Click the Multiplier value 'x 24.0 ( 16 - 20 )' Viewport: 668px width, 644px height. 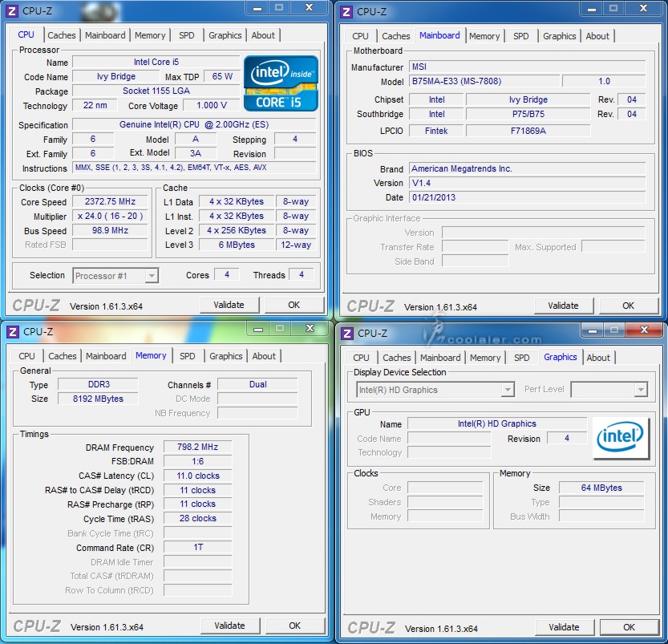click(x=110, y=216)
